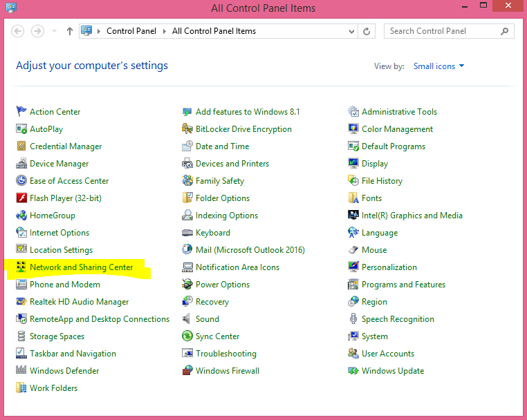Image resolution: width=527 pixels, height=420 pixels.
Task: Click the AutoPlay icon
Action: (21, 128)
